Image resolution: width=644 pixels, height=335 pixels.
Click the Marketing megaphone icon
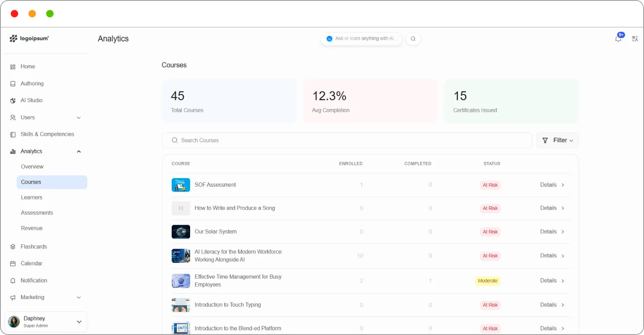13,297
